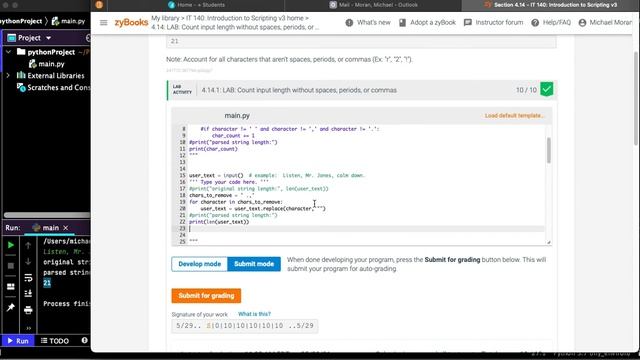Open the Run tool window tab at bottom
Image resolution: width=640 pixels, height=360 pixels.
[18, 341]
